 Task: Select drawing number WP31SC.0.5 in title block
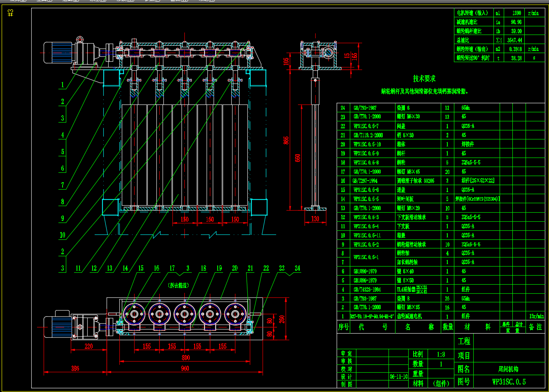(x=509, y=382)
